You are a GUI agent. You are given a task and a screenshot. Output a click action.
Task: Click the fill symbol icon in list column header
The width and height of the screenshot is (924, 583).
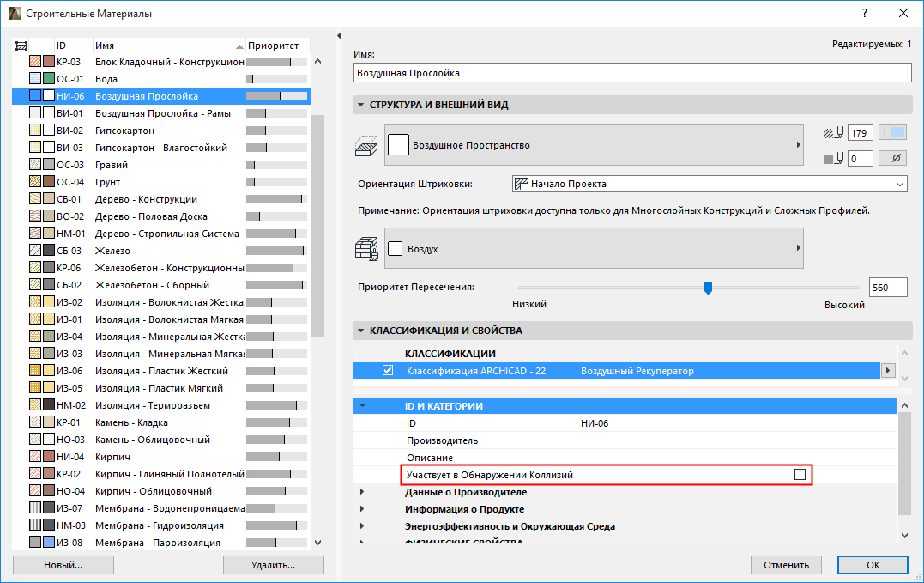point(21,44)
